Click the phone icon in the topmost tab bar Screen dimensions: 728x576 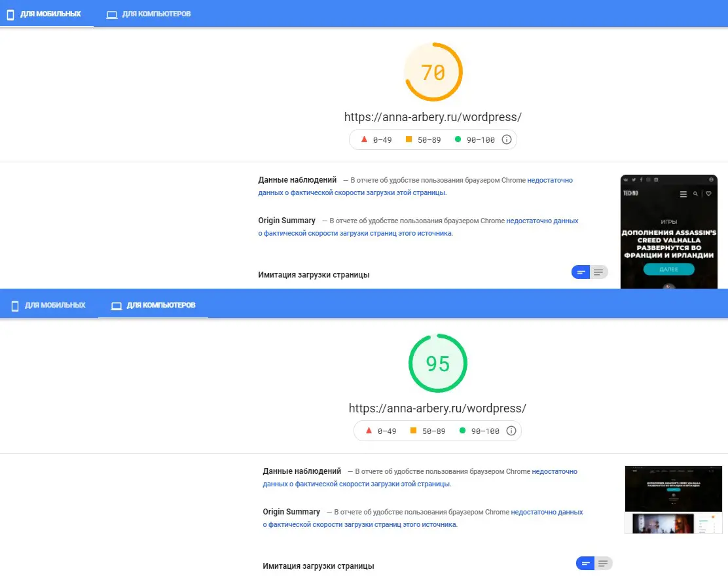(10, 14)
